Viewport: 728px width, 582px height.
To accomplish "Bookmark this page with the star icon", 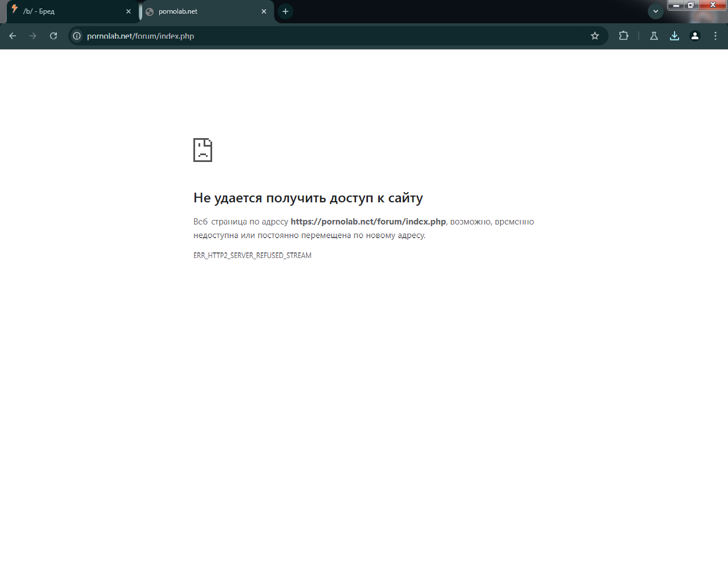I will (x=595, y=36).
